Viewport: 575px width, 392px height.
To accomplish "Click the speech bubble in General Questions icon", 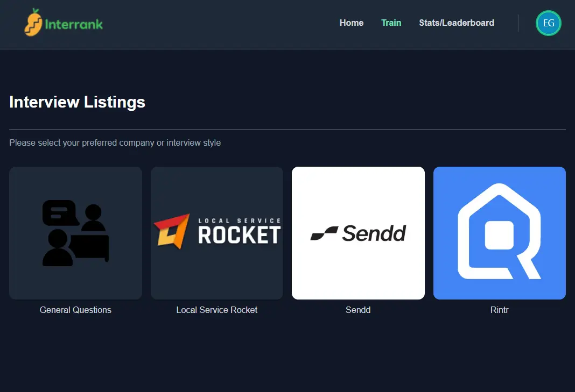I will coord(59,212).
